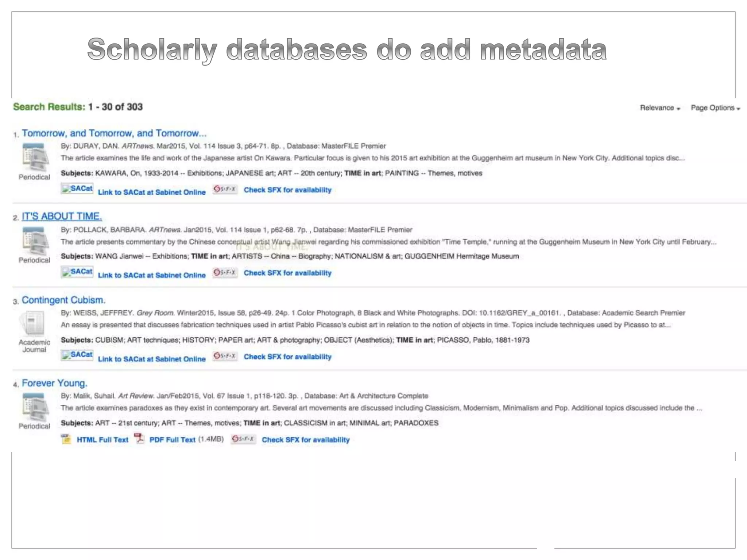Click the Academic Journal icon for result 3

point(34,323)
